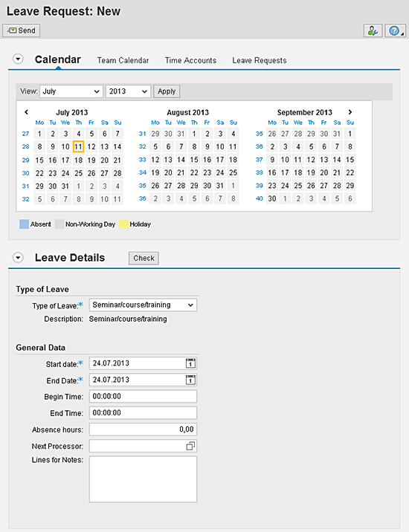Open the year 2013 dropdown
409x532 pixels.
point(128,91)
